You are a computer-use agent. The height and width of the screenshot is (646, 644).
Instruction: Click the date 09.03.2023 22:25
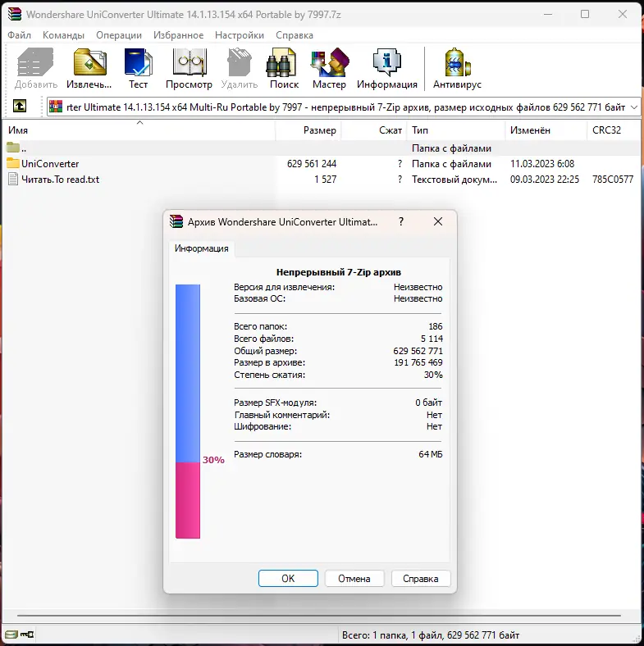[x=545, y=180]
